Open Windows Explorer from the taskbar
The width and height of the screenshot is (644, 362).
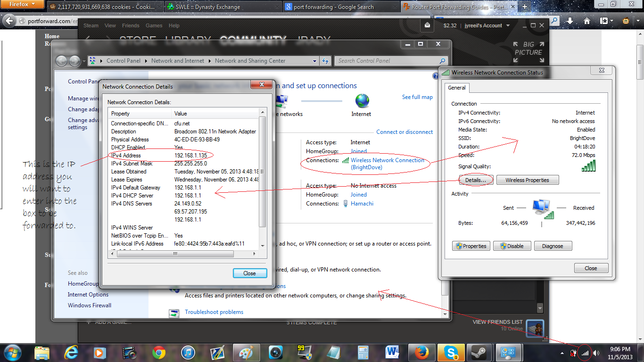click(x=42, y=352)
